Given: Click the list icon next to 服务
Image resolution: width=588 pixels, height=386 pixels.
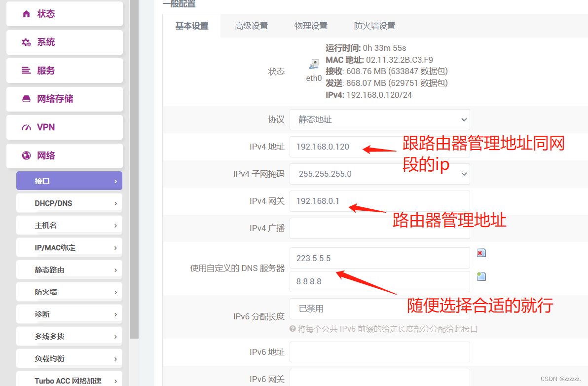Looking at the screenshot, I should click(26, 71).
